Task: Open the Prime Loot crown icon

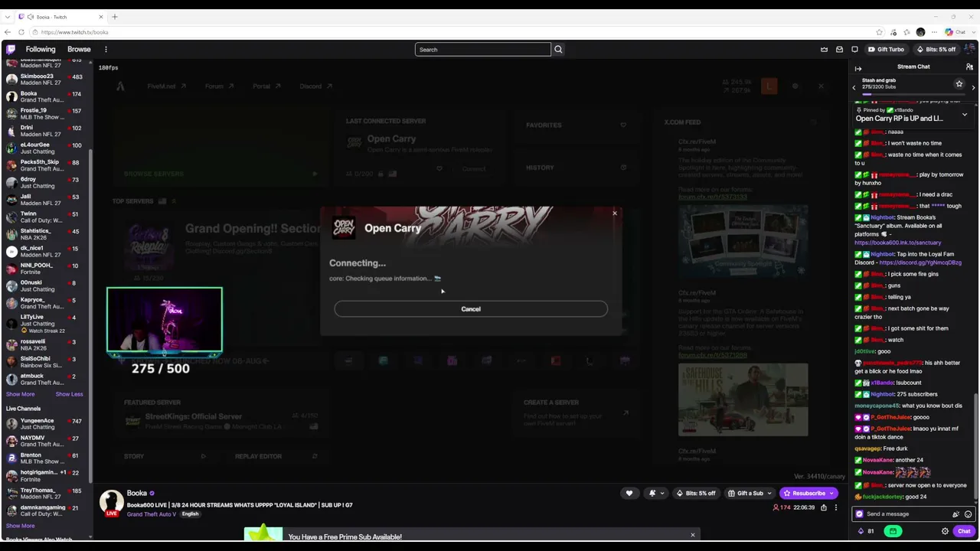Action: (x=824, y=50)
